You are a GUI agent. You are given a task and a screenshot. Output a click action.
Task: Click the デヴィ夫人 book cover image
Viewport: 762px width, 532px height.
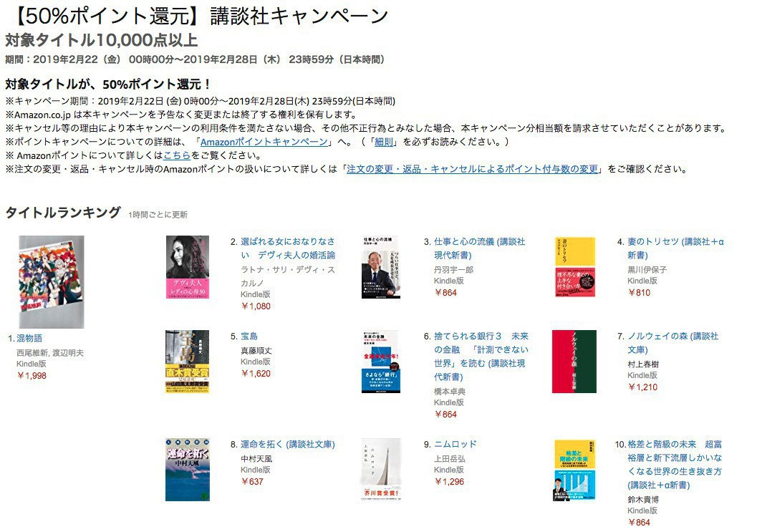tap(188, 267)
